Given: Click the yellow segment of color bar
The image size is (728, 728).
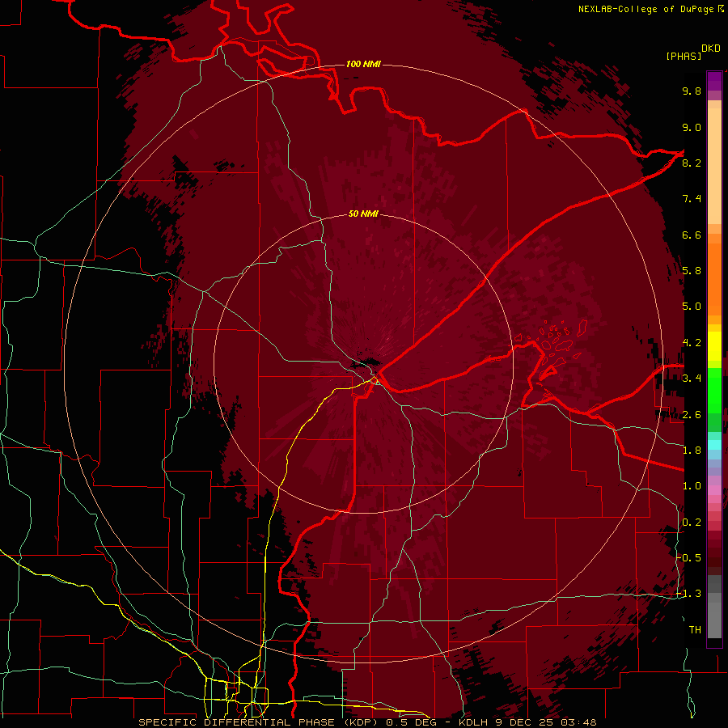Looking at the screenshot, I should [x=714, y=346].
